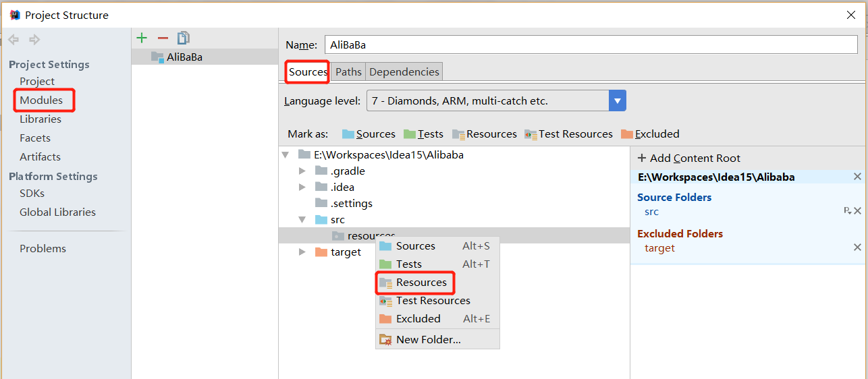This screenshot has width=868, height=379.
Task: Expand the target folder
Action: click(x=302, y=252)
